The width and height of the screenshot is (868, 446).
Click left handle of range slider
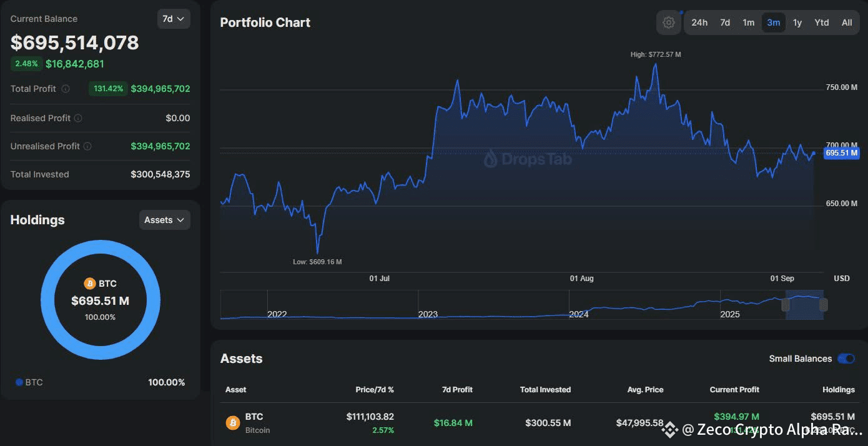pyautogui.click(x=786, y=305)
